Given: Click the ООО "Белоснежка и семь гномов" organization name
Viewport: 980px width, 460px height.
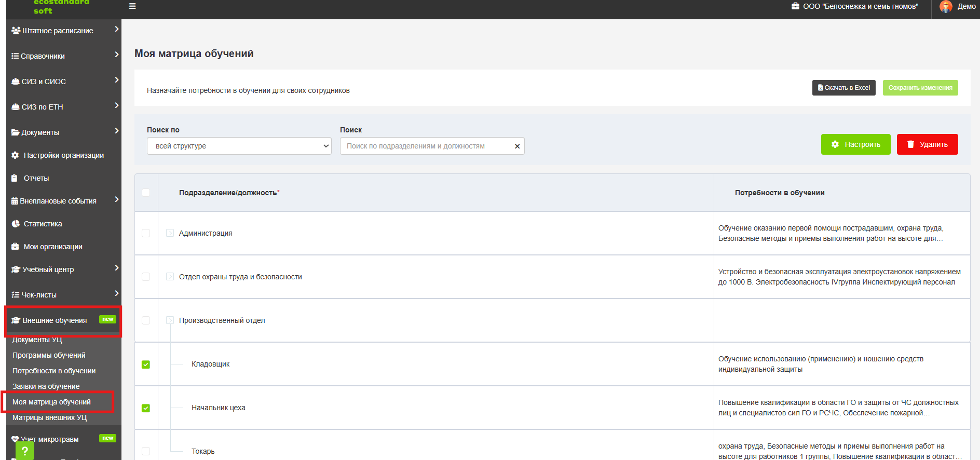Looking at the screenshot, I should pyautogui.click(x=861, y=6).
